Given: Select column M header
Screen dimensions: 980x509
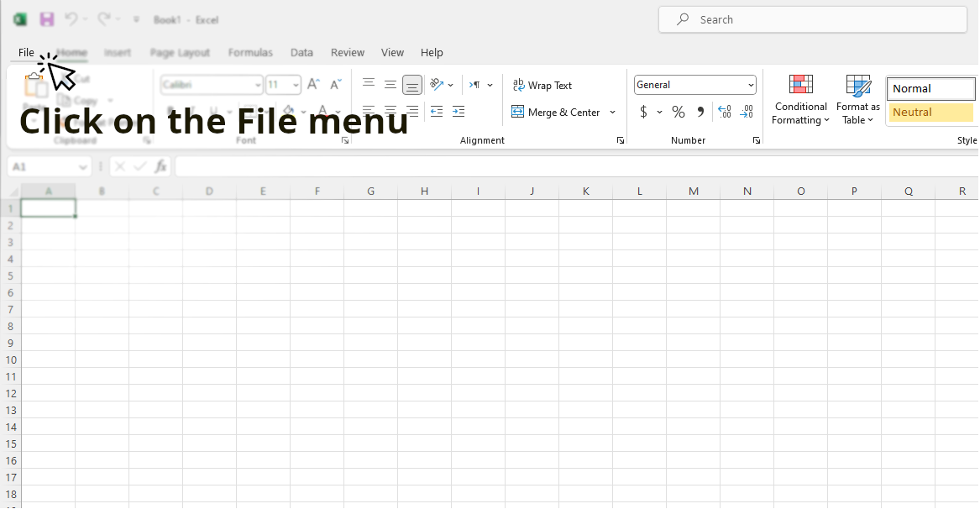Looking at the screenshot, I should (x=693, y=192).
